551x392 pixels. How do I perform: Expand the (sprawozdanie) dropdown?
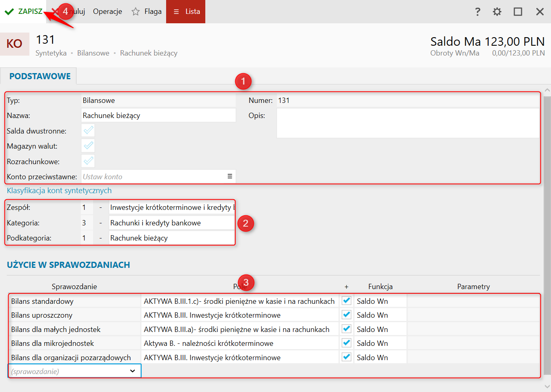[x=132, y=371]
